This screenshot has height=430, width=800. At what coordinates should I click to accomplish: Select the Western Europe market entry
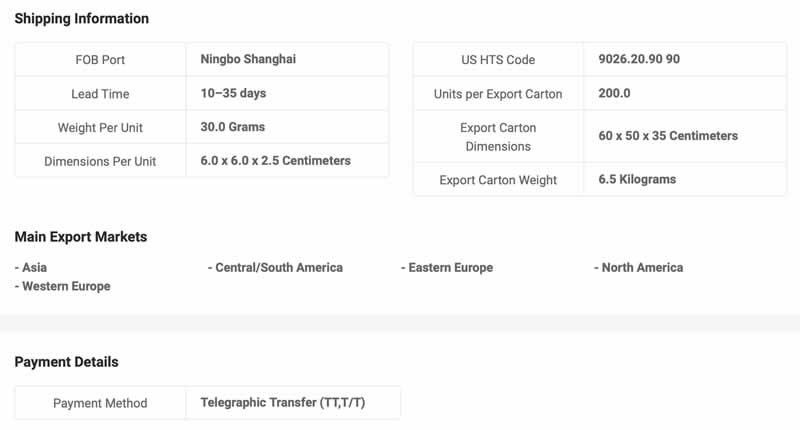[x=62, y=286]
